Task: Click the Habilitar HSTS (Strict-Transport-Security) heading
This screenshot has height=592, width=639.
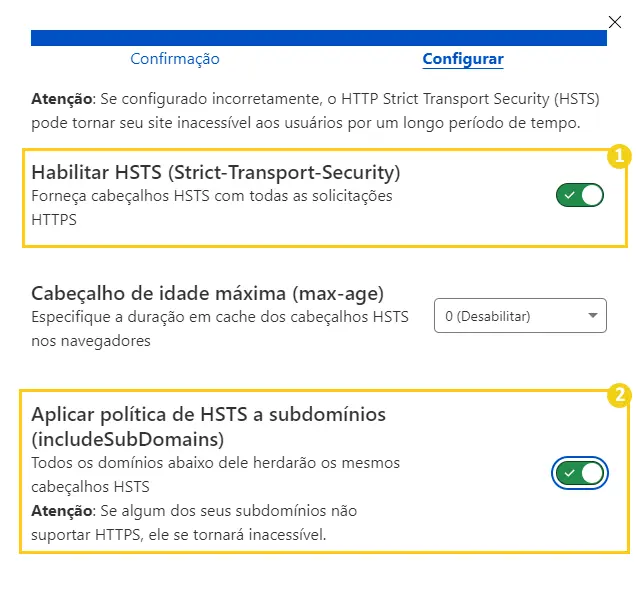Action: coord(215,172)
